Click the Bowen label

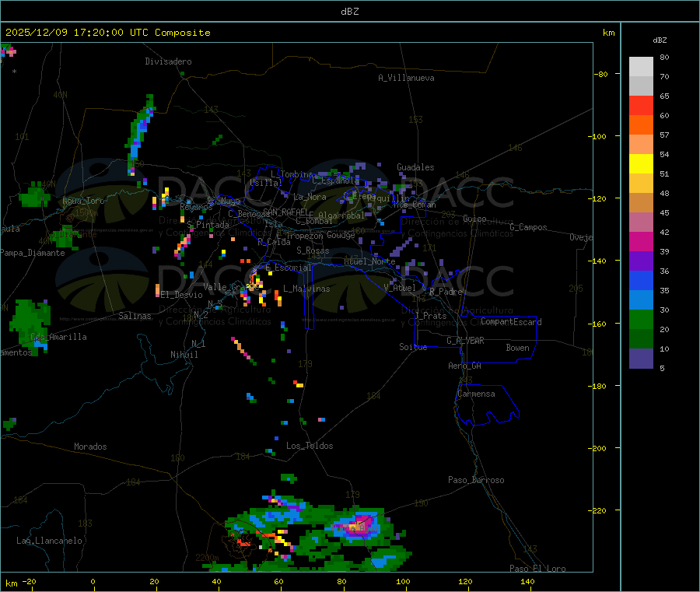(x=517, y=348)
